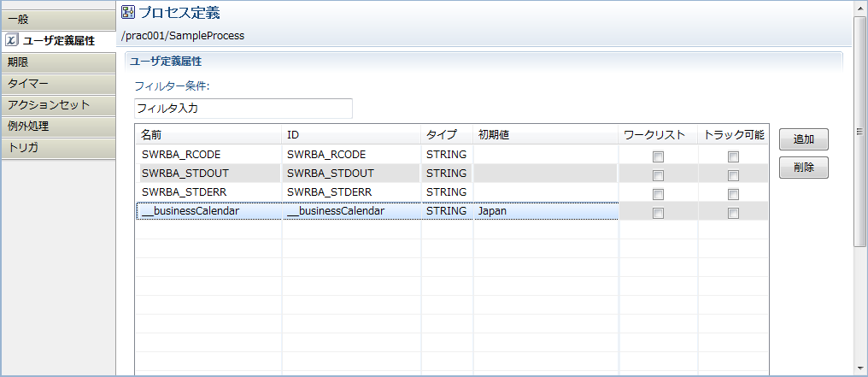This screenshot has width=868, height=377.
Task: Switch to the 期限 tab
Action: click(x=57, y=62)
